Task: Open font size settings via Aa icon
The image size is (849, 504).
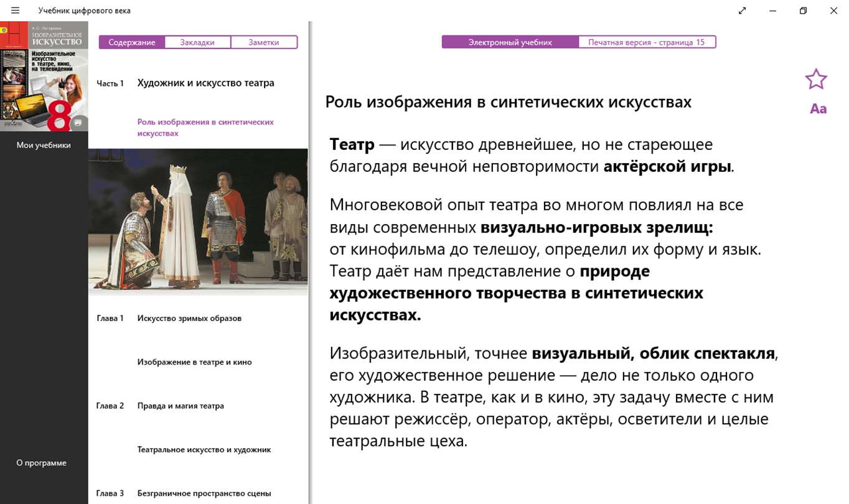Action: click(x=818, y=109)
